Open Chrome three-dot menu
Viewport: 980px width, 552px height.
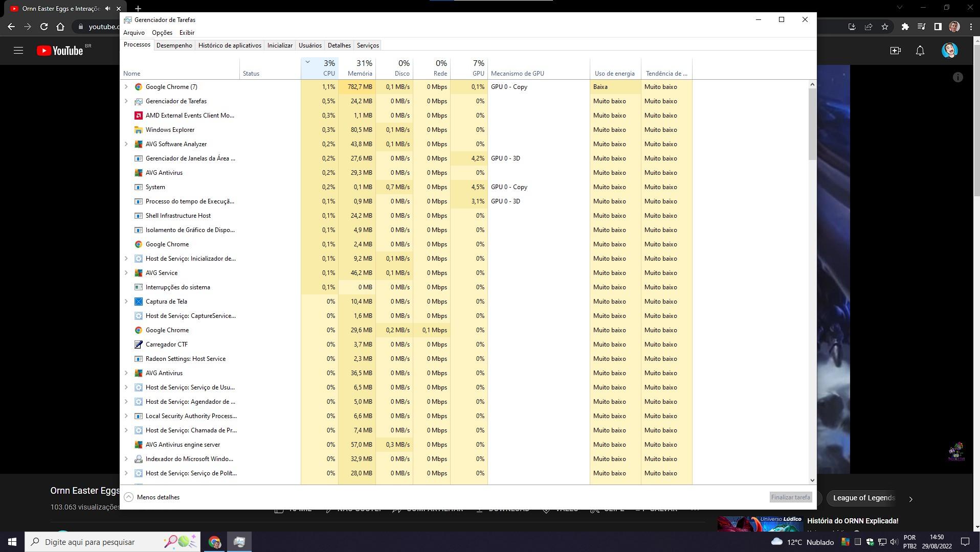point(971,27)
